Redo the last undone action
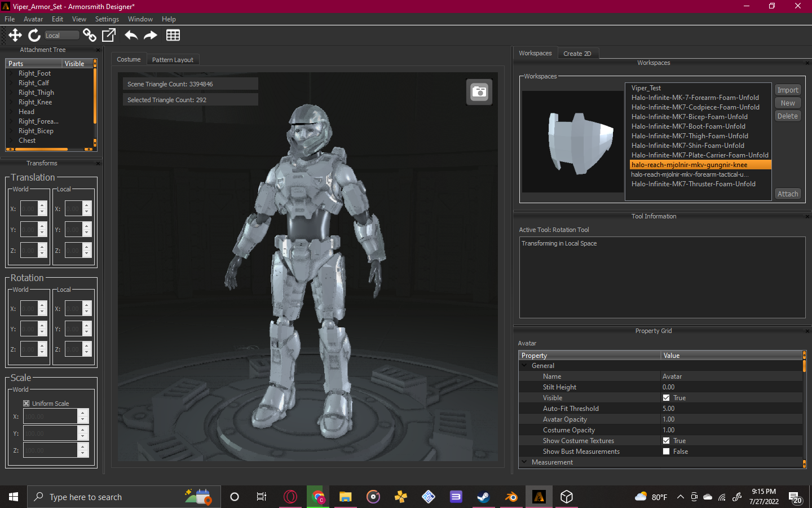812x508 pixels. pyautogui.click(x=151, y=35)
